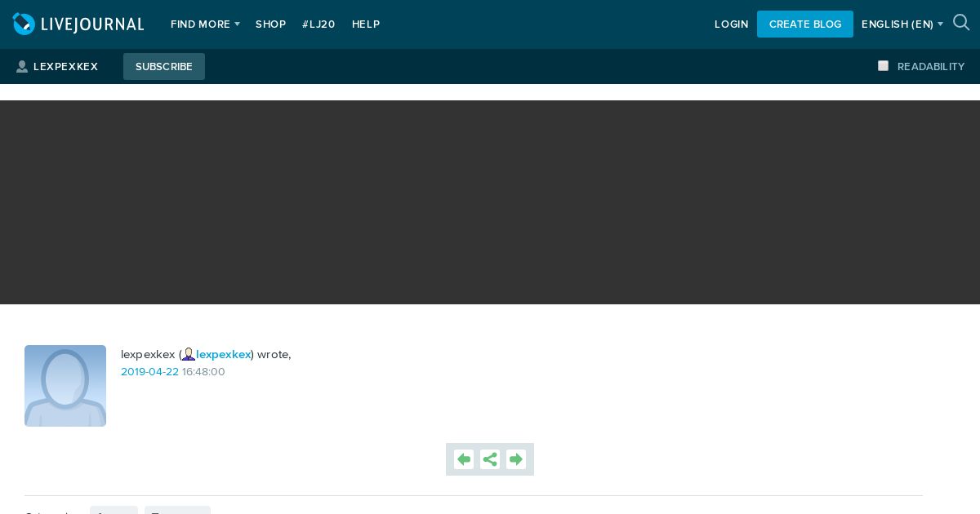Click the Create Blog button

tap(805, 24)
